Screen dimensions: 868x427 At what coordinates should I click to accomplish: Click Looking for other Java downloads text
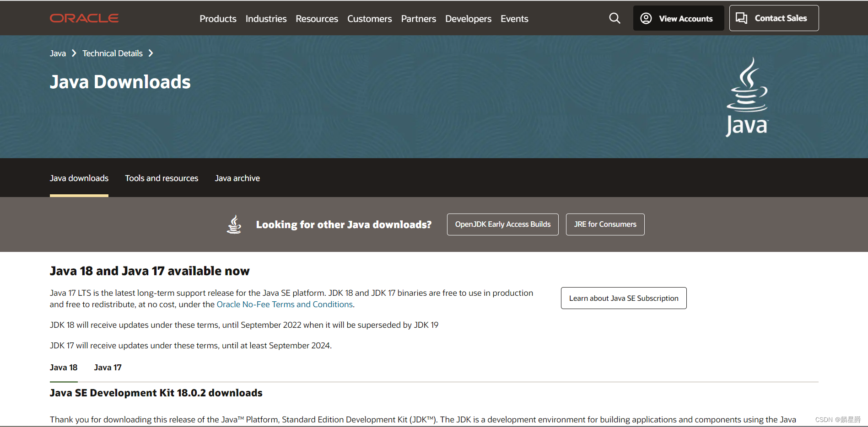pos(344,224)
